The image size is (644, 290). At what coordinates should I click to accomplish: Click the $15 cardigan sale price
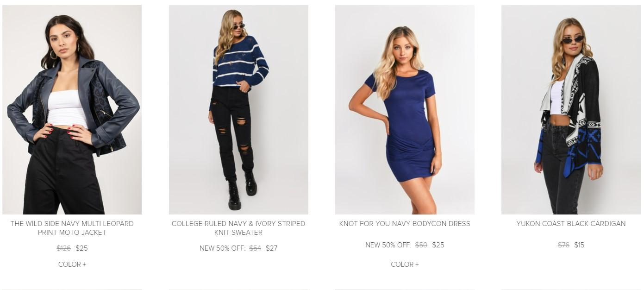click(x=579, y=245)
